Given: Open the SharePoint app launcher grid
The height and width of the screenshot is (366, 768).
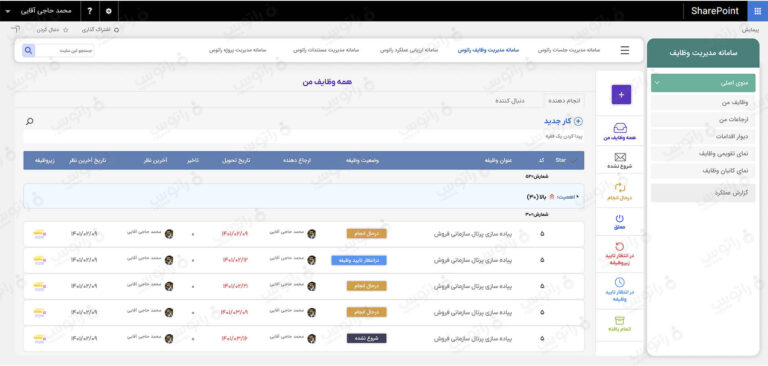Looking at the screenshot, I should (x=758, y=11).
